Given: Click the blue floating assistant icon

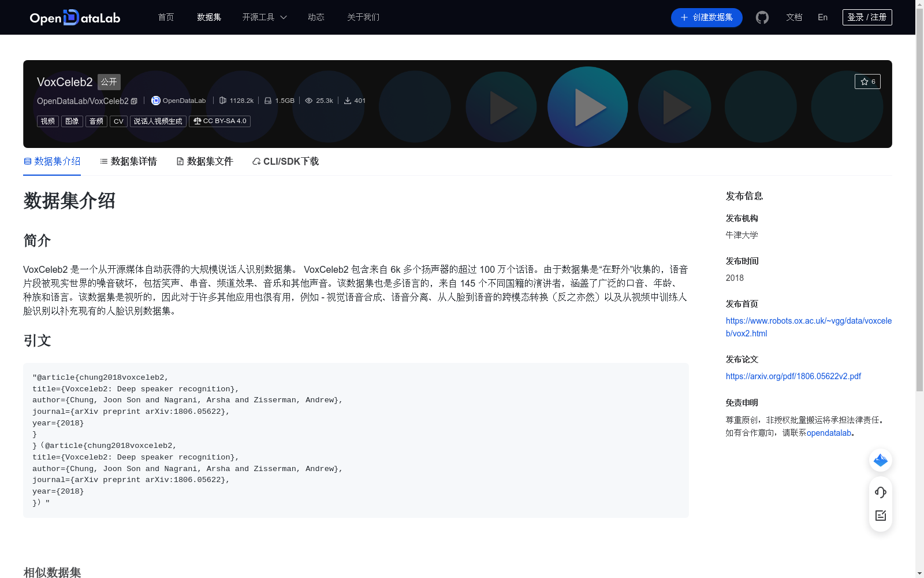Looking at the screenshot, I should 881,460.
